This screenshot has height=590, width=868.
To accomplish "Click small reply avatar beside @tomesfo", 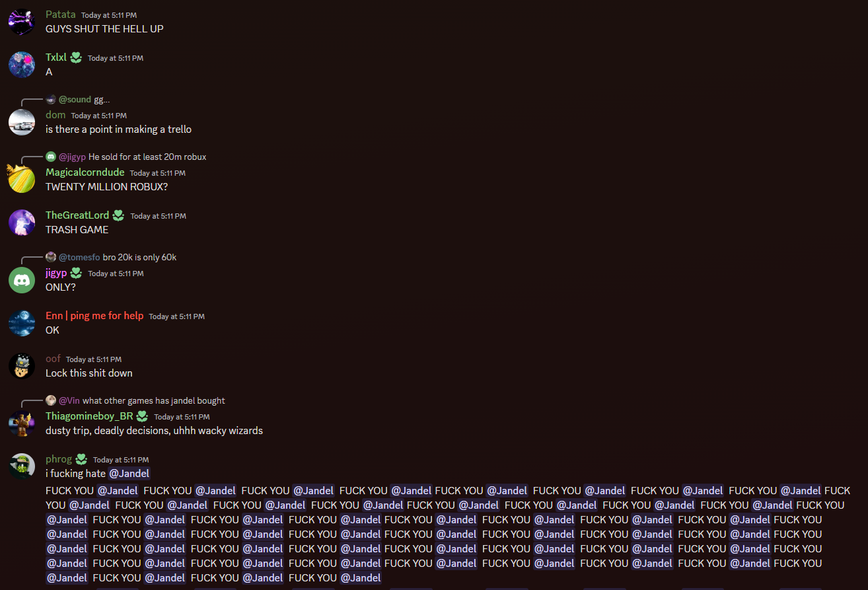I will click(x=51, y=258).
